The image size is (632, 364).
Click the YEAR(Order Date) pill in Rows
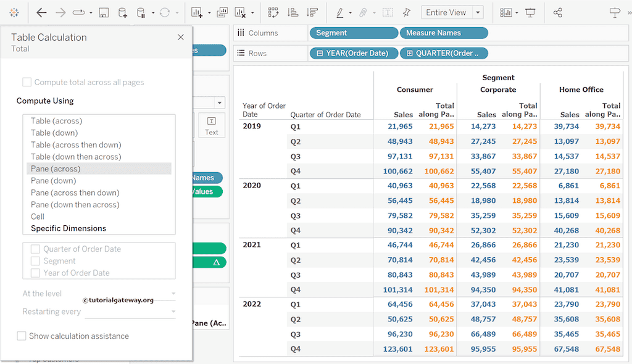point(353,53)
